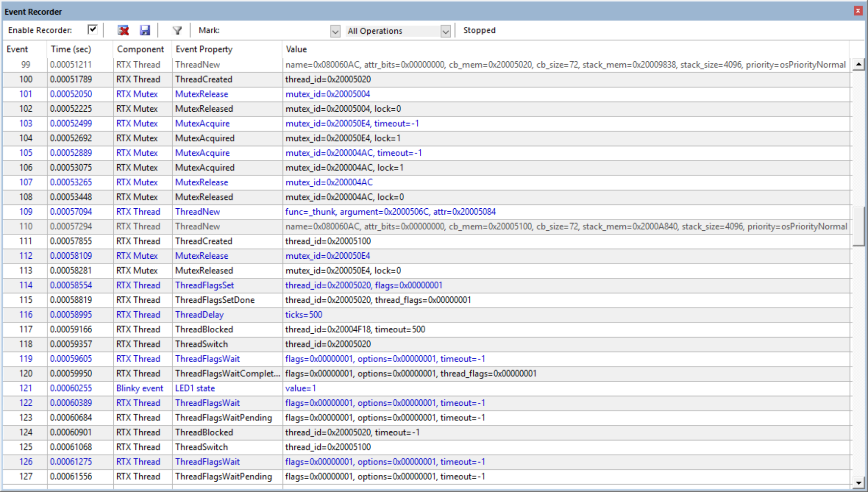Screen dimensions: 868x492
Task: Click the clear event records icon
Action: [123, 30]
